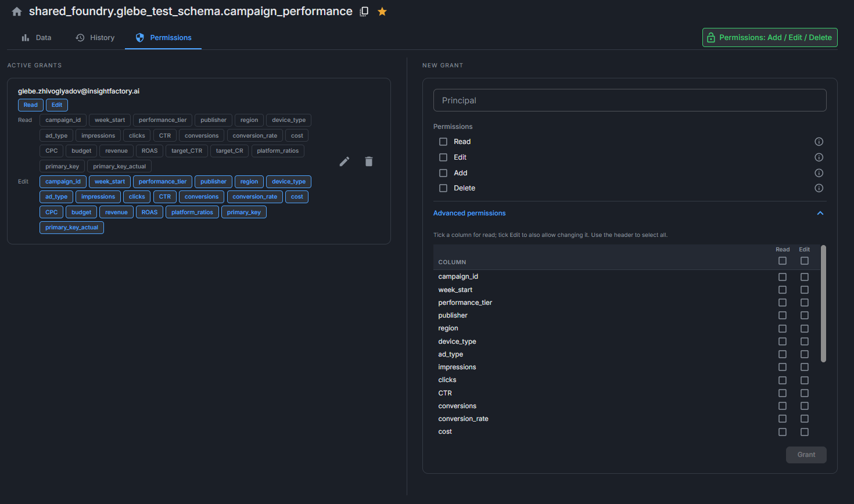854x504 pixels.
Task: Focus the Principal input field
Action: coord(630,100)
